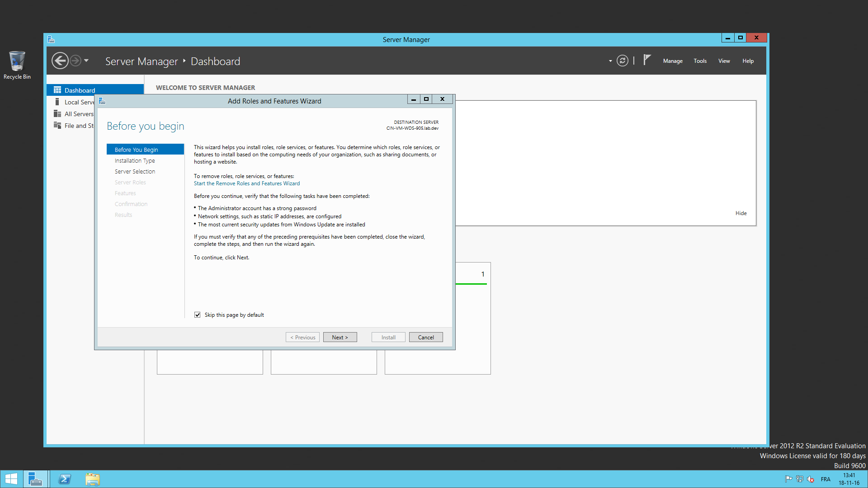Click the Before you begin heading

point(146,126)
